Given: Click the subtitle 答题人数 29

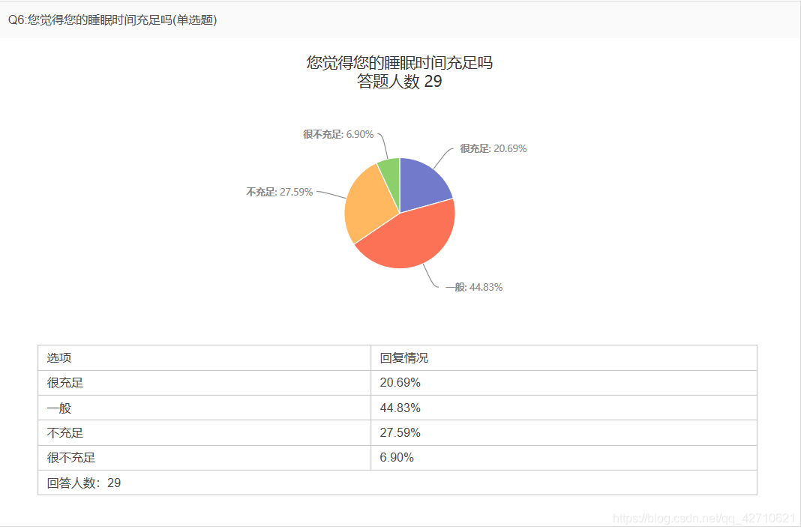Looking at the screenshot, I should [x=400, y=81].
